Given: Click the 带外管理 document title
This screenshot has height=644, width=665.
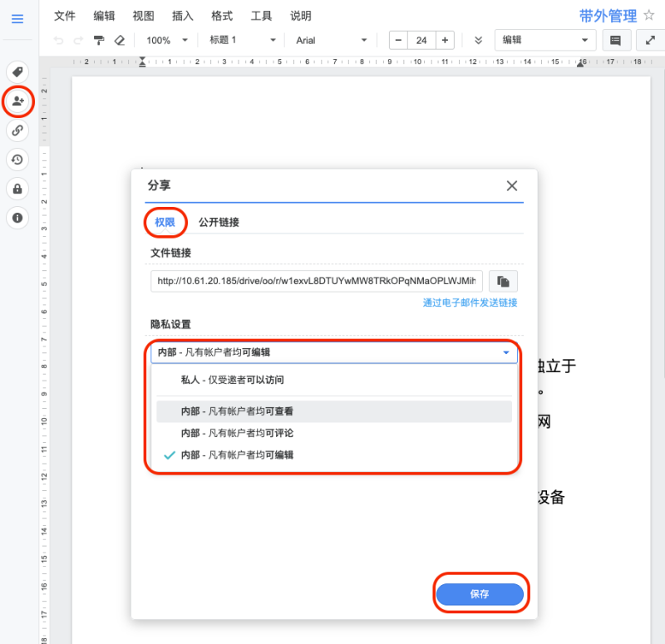Looking at the screenshot, I should pyautogui.click(x=608, y=16).
